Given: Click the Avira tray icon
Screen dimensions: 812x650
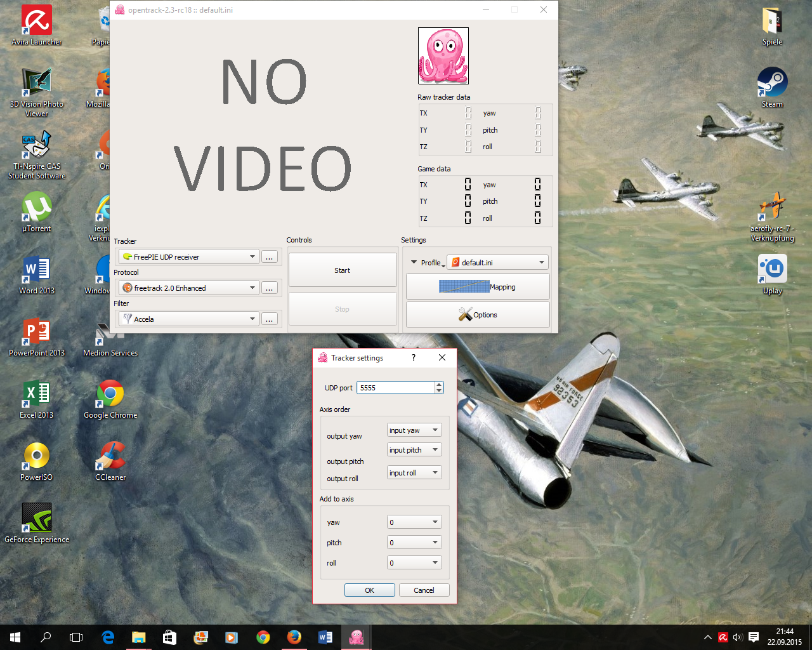Looking at the screenshot, I should click(723, 637).
